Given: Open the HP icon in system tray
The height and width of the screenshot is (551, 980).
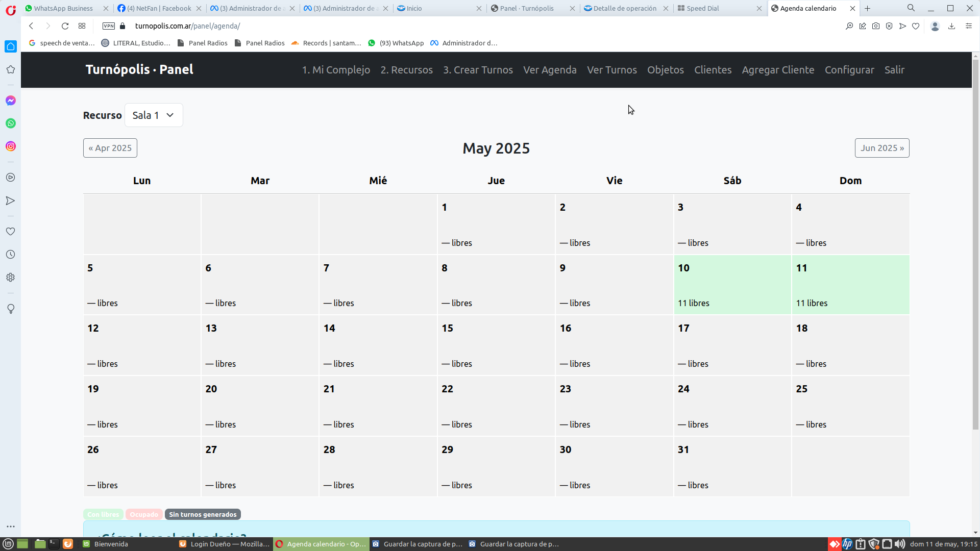Looking at the screenshot, I should click(847, 544).
